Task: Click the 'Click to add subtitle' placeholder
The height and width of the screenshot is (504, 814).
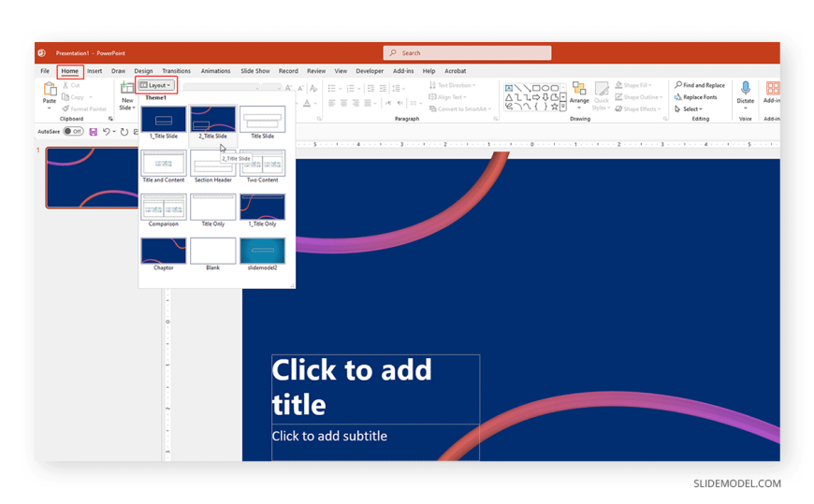Action: tap(375, 441)
